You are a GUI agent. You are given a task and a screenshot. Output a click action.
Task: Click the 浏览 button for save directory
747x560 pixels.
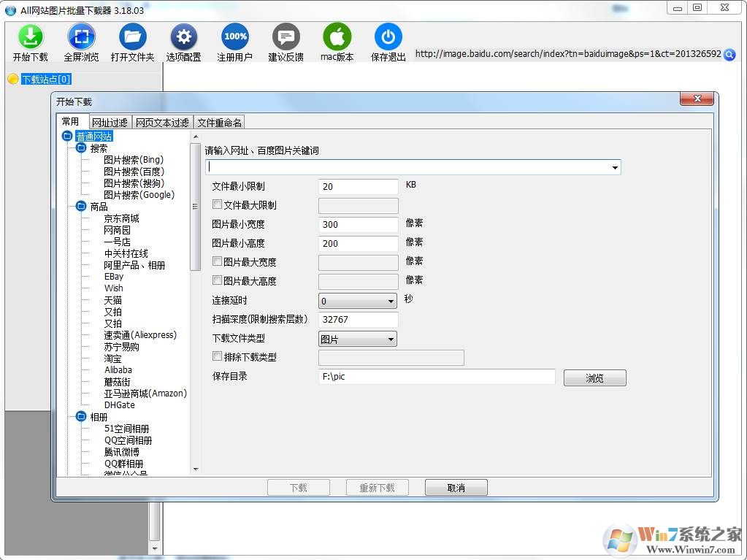[594, 377]
